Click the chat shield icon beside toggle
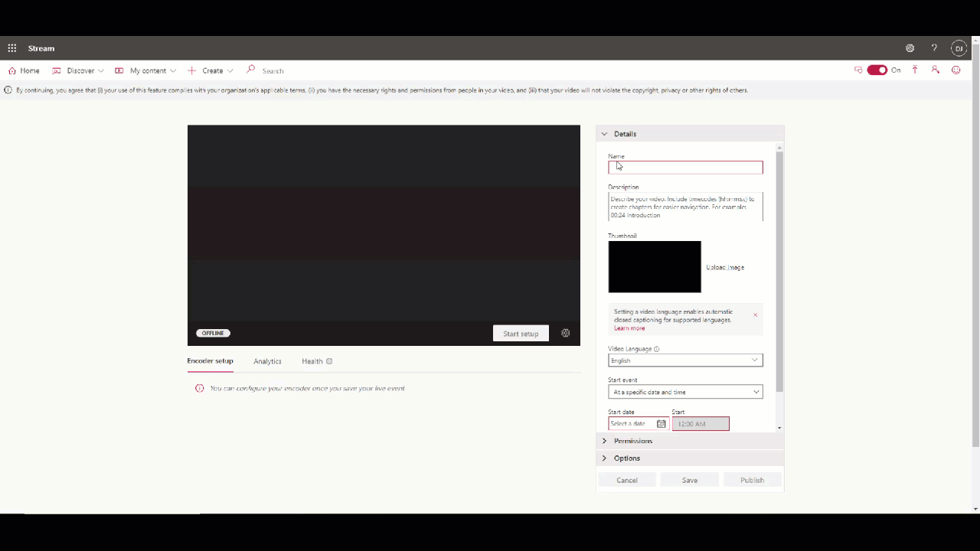Viewport: 980px width, 551px height. [x=858, y=70]
